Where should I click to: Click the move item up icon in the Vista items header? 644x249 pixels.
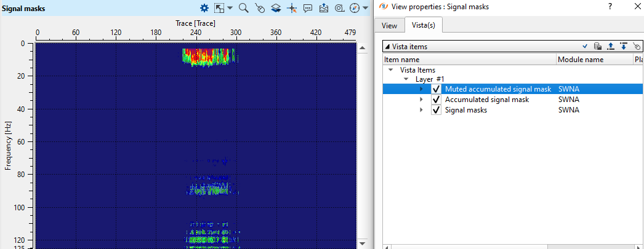(x=611, y=46)
